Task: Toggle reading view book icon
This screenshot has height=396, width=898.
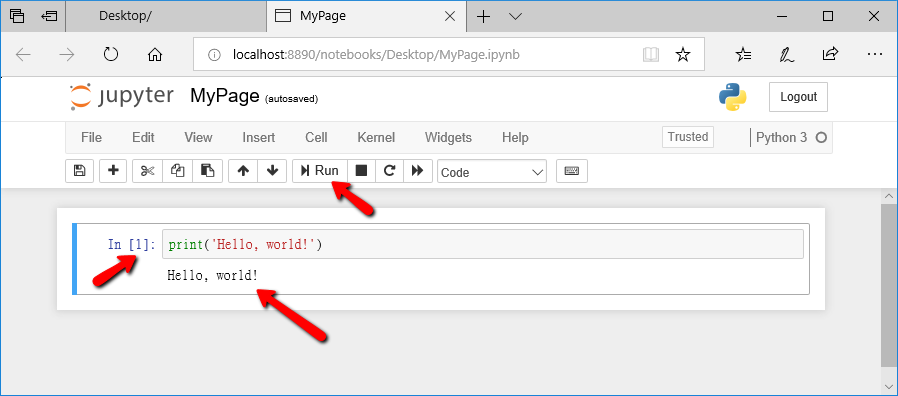Action: [x=651, y=54]
